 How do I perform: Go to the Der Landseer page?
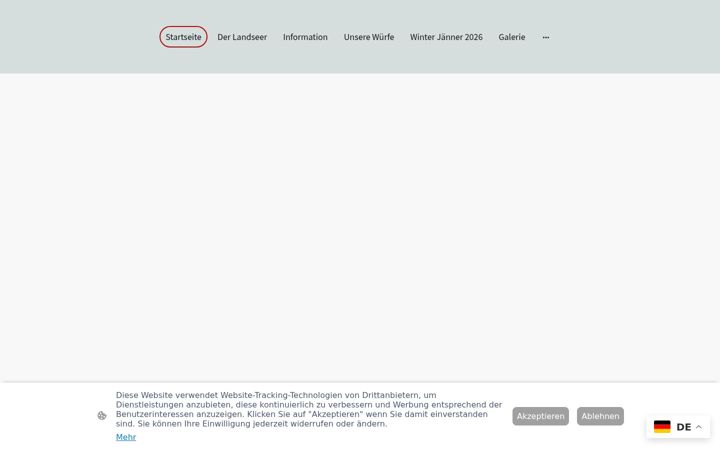(242, 37)
